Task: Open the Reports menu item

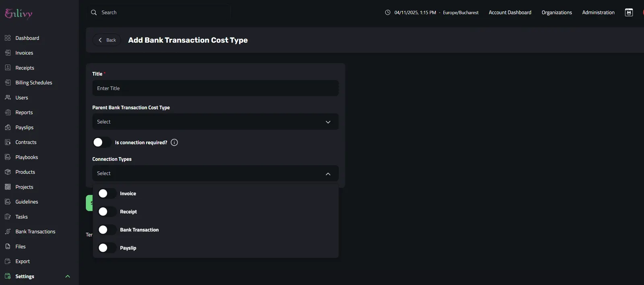Action: [24, 112]
